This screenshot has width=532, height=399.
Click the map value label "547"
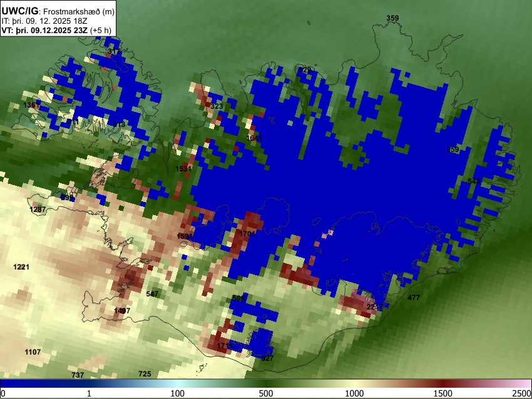152,293
